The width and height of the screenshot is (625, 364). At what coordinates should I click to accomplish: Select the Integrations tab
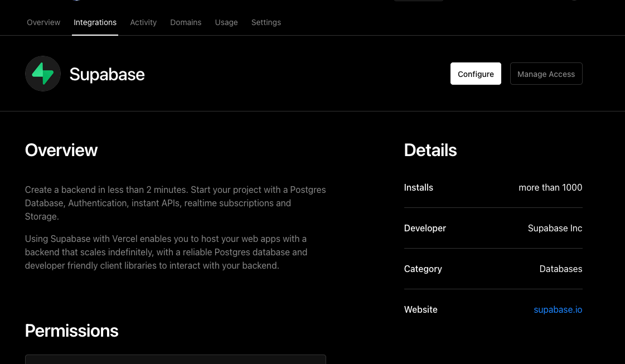[x=95, y=22]
